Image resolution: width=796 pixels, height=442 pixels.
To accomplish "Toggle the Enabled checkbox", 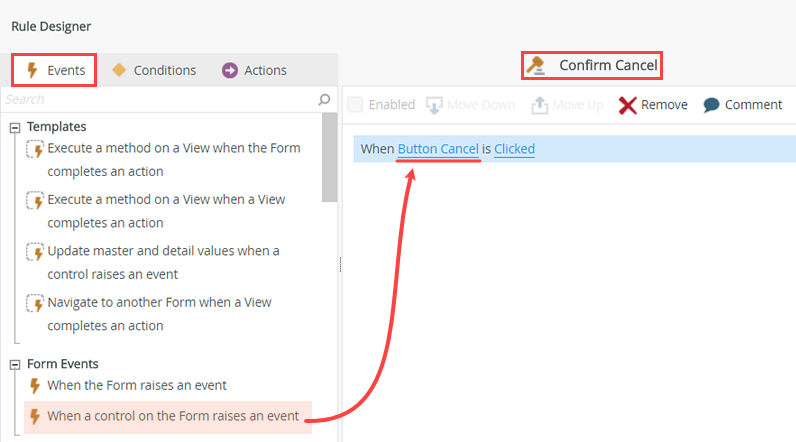I will 355,105.
